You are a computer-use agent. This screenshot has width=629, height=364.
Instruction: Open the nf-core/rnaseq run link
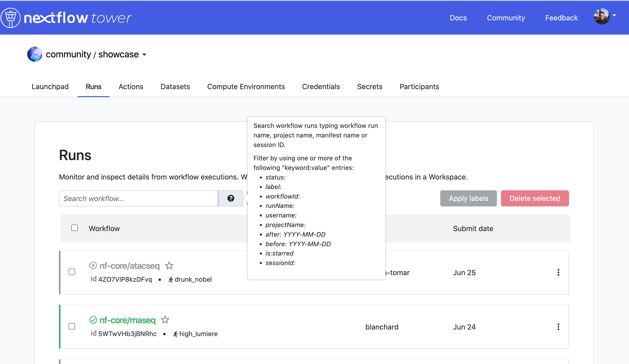(x=128, y=320)
